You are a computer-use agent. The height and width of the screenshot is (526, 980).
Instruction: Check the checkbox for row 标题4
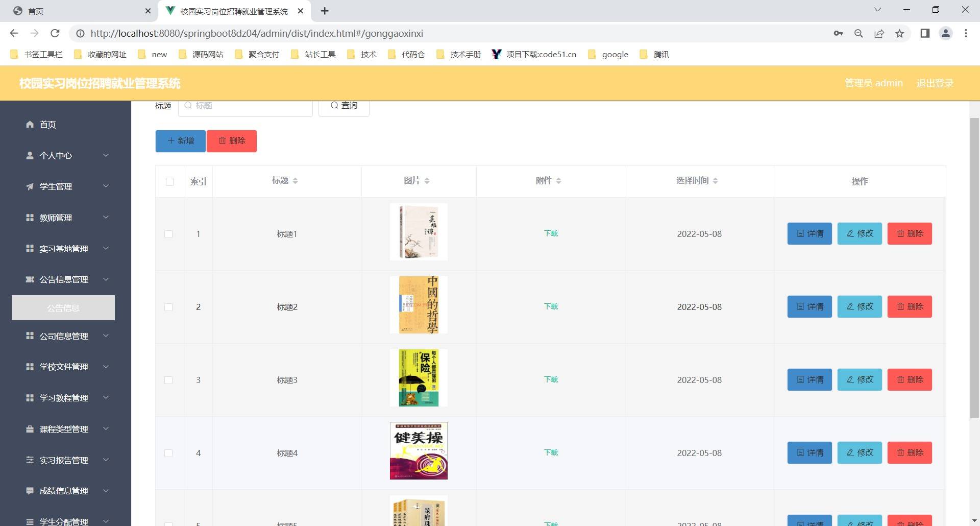(x=169, y=452)
